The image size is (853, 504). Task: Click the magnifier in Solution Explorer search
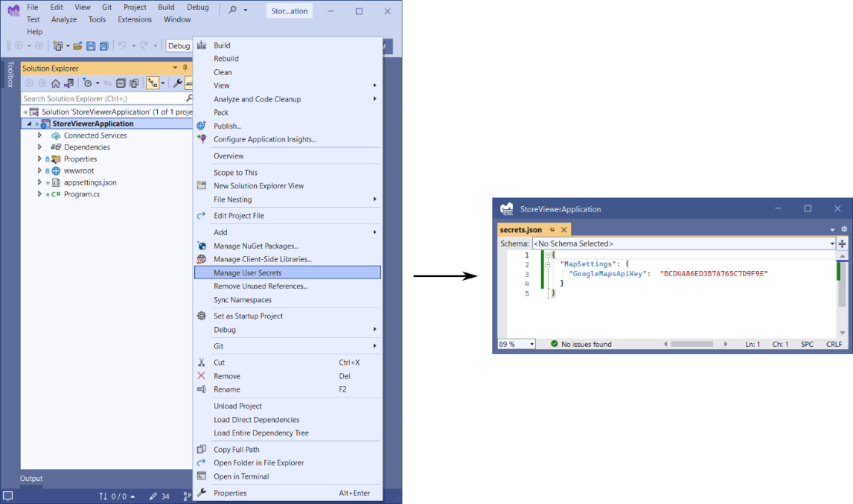pos(189,98)
